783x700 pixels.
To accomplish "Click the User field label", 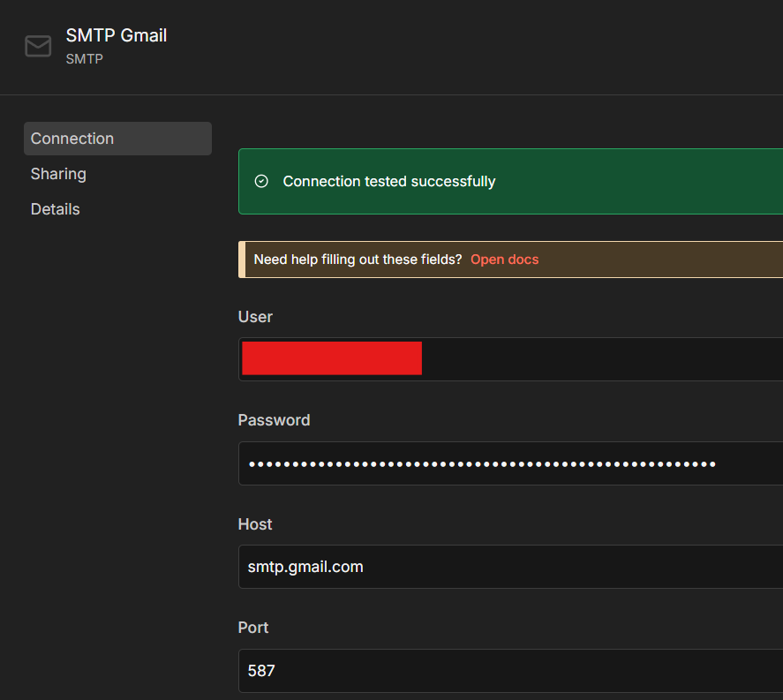I will point(255,317).
